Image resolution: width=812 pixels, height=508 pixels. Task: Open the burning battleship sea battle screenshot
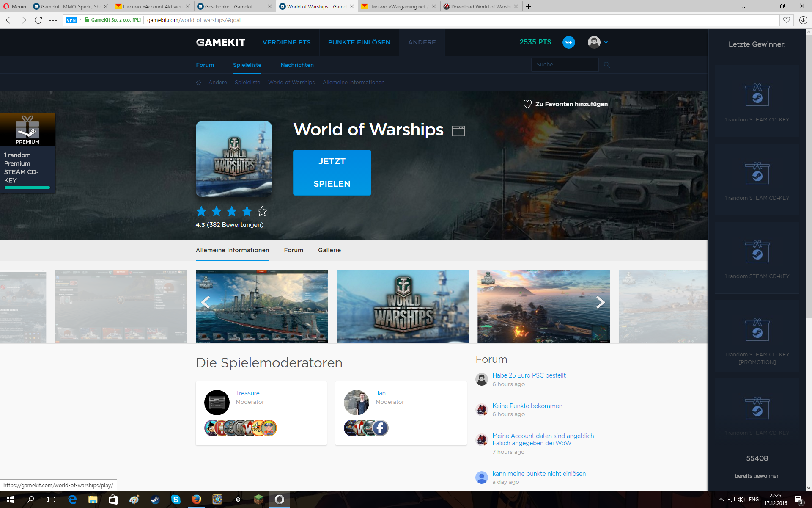[543, 306]
